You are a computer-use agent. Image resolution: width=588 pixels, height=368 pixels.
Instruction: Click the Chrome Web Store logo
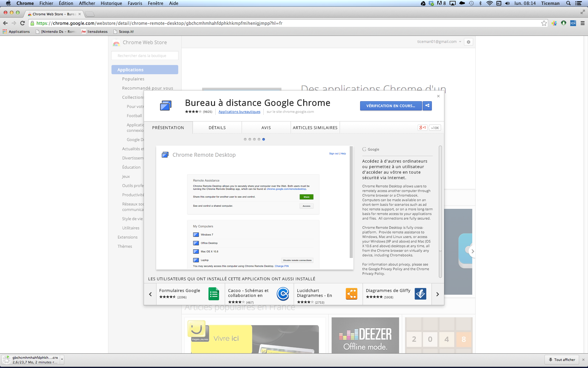[x=116, y=43]
